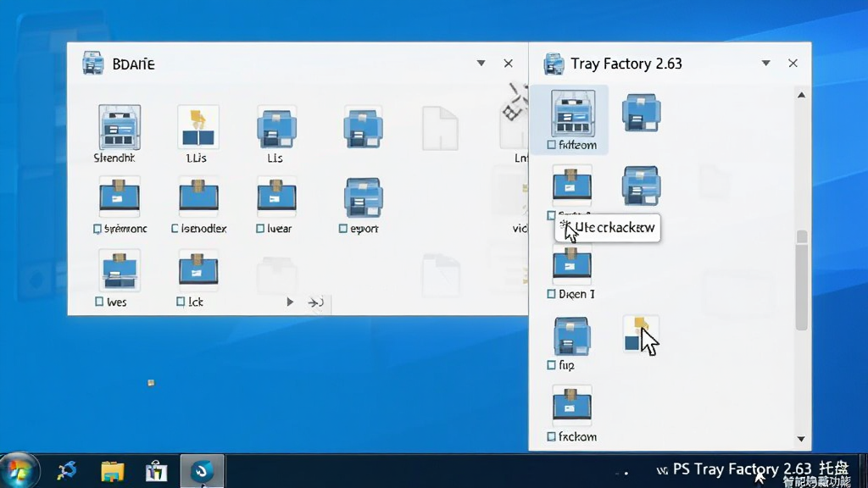
Task: Select the lck tray icon
Action: [x=198, y=269]
